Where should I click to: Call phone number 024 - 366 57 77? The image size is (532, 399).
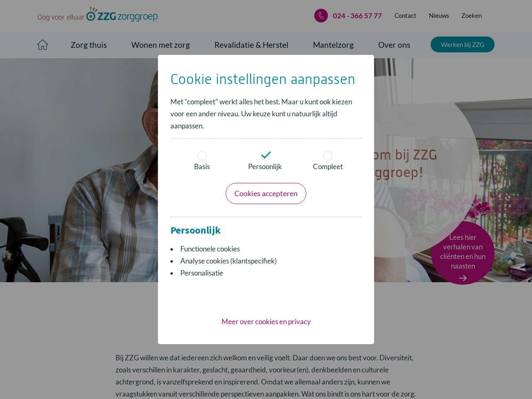click(x=357, y=16)
